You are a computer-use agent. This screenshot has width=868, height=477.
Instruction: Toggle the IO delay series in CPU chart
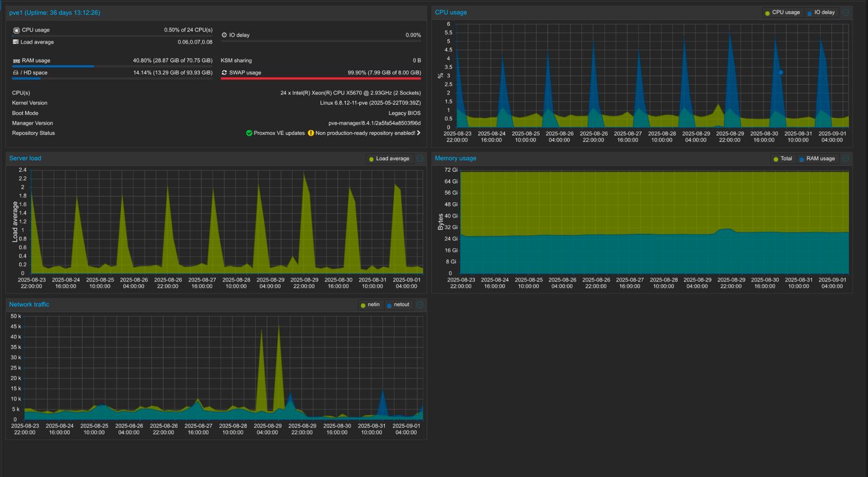pyautogui.click(x=821, y=12)
